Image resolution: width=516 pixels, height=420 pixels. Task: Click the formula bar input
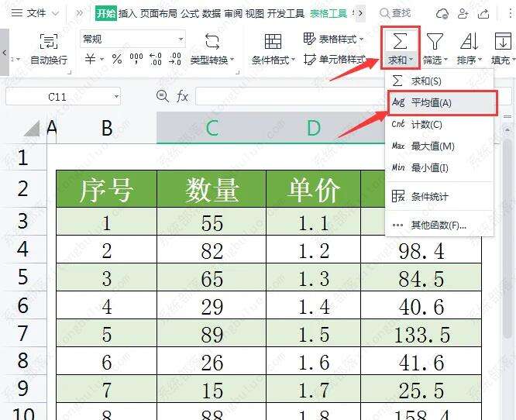(x=290, y=96)
